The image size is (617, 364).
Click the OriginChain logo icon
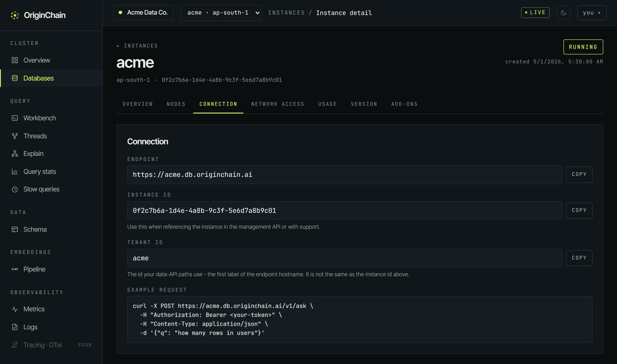pos(15,15)
